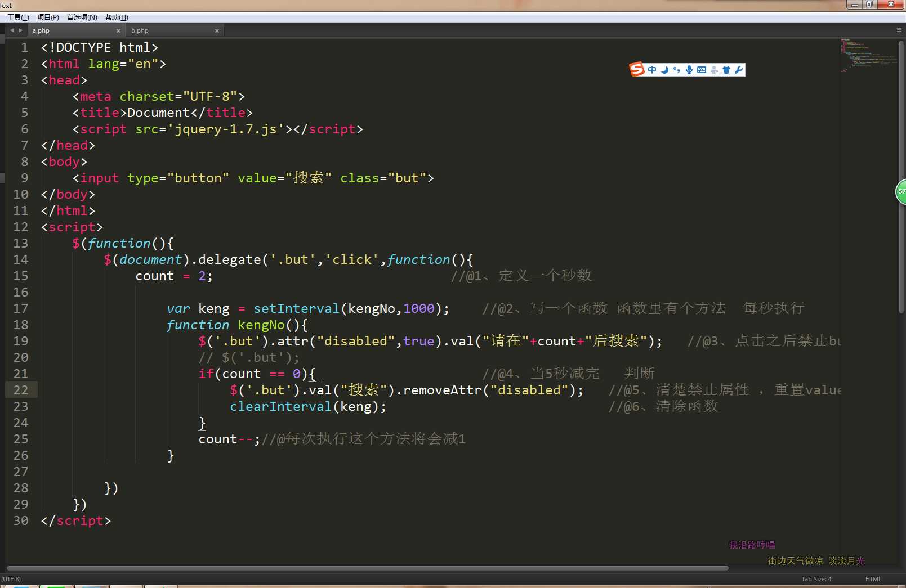
Task: Click the next tab right arrow
Action: pyautogui.click(x=20, y=30)
